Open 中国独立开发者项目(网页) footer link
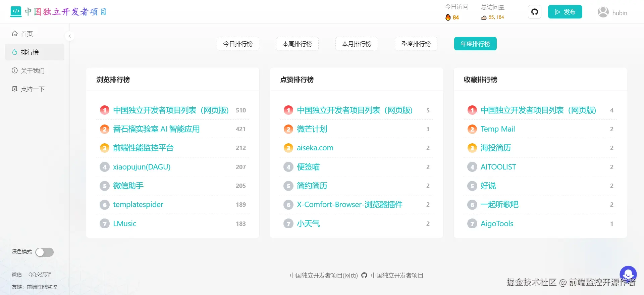The height and width of the screenshot is (295, 644). [x=324, y=276]
